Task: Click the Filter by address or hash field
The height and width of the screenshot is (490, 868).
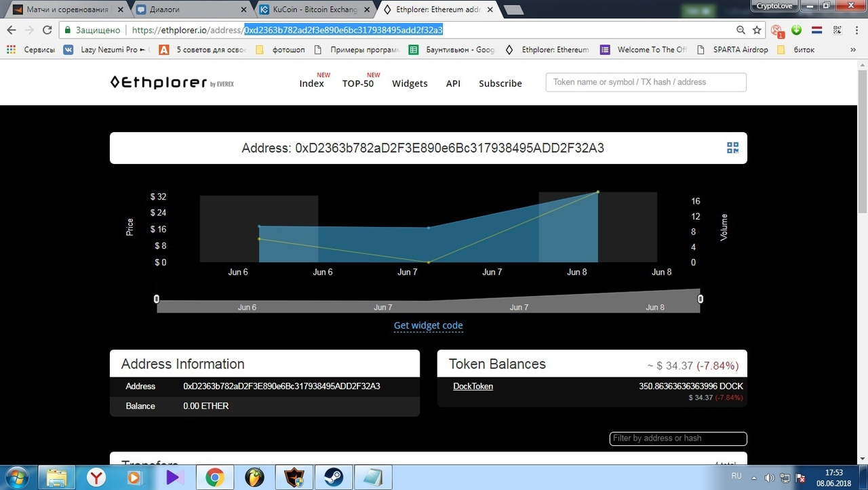Action: [x=678, y=438]
